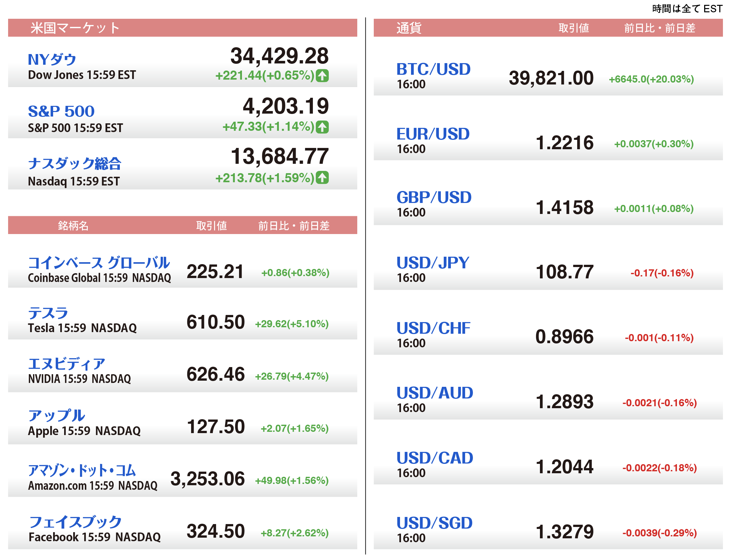Open the USD/JPY currency pair
The width and height of the screenshot is (732, 560).
tap(433, 263)
